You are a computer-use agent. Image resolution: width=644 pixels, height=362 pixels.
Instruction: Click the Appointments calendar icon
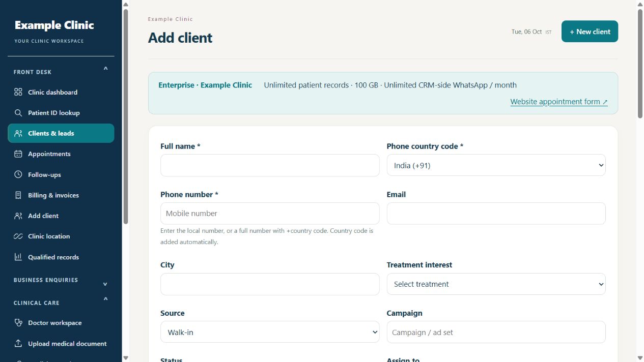point(18,154)
